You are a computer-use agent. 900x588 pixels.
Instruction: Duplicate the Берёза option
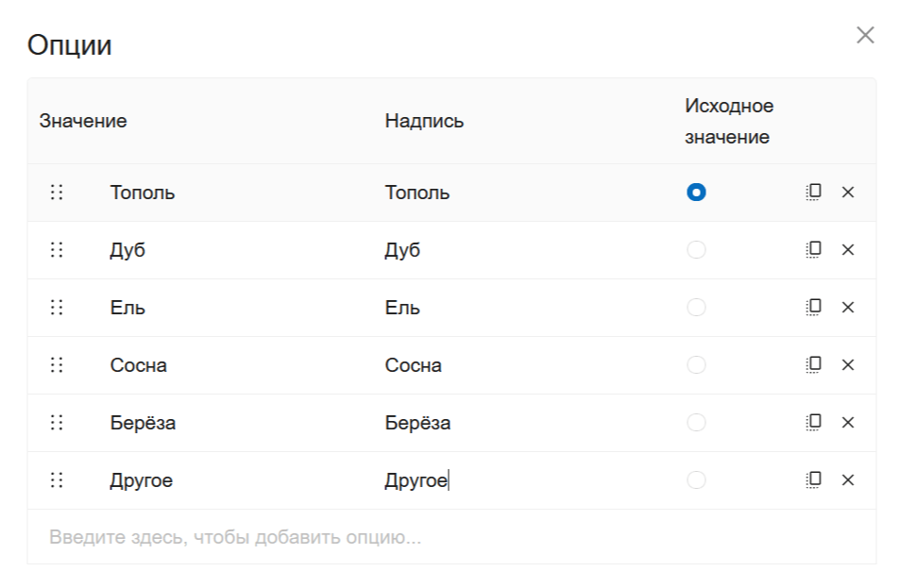click(x=810, y=423)
